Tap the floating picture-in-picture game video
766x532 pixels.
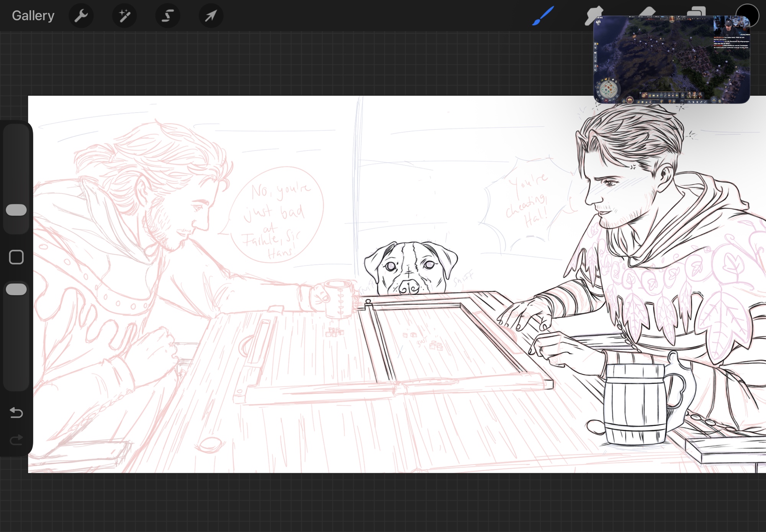tap(671, 59)
